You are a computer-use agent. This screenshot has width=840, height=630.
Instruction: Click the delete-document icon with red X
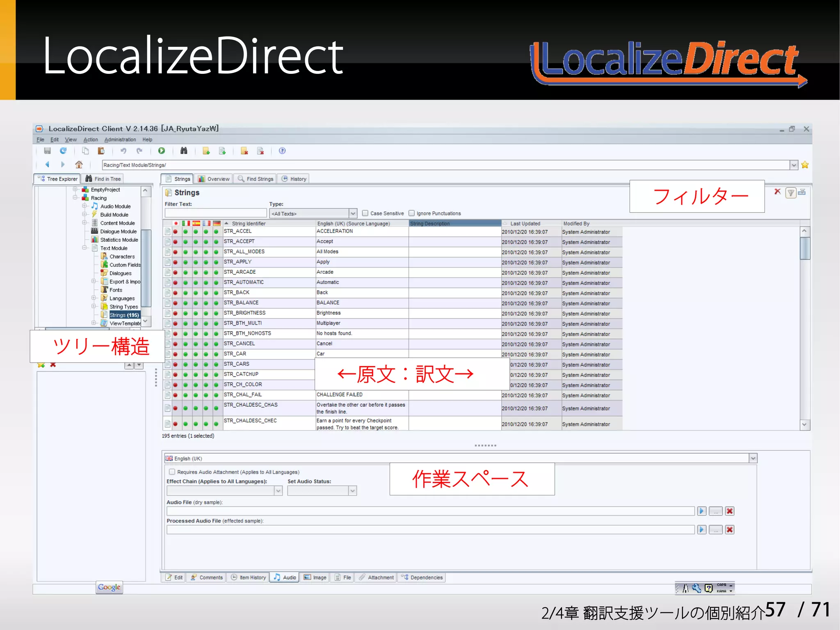260,151
